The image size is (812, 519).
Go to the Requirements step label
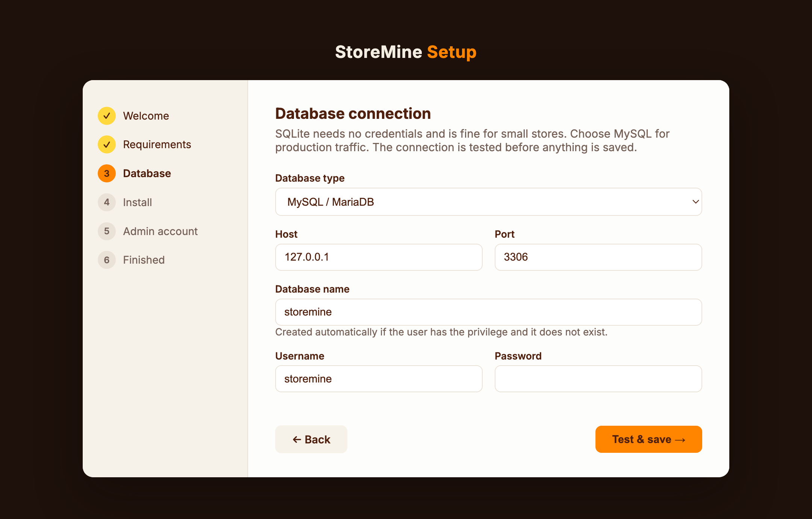[157, 144]
